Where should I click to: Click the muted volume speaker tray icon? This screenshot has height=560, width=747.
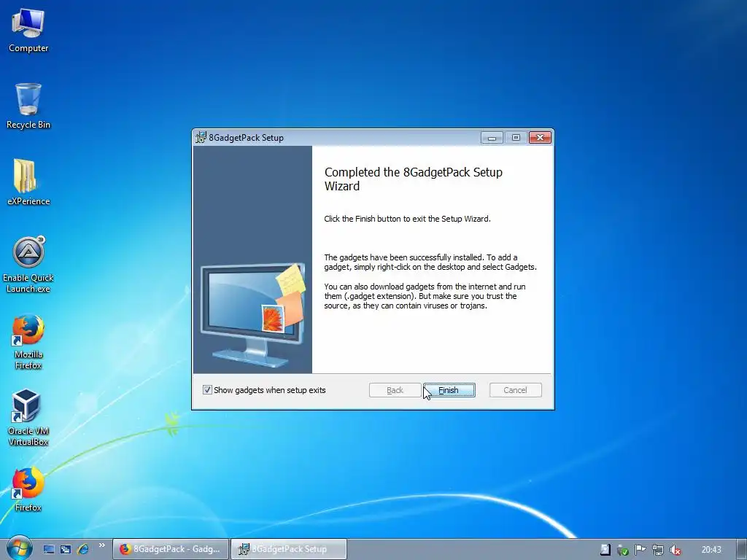[675, 550]
